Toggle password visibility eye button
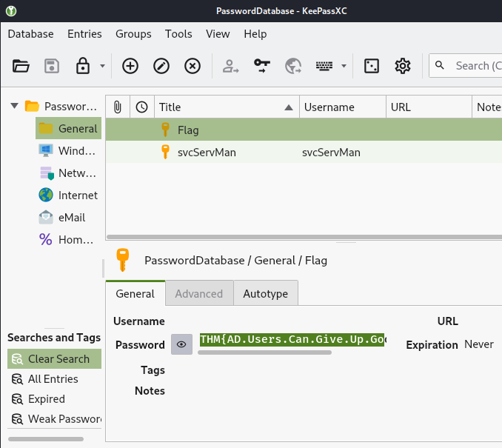 (181, 344)
